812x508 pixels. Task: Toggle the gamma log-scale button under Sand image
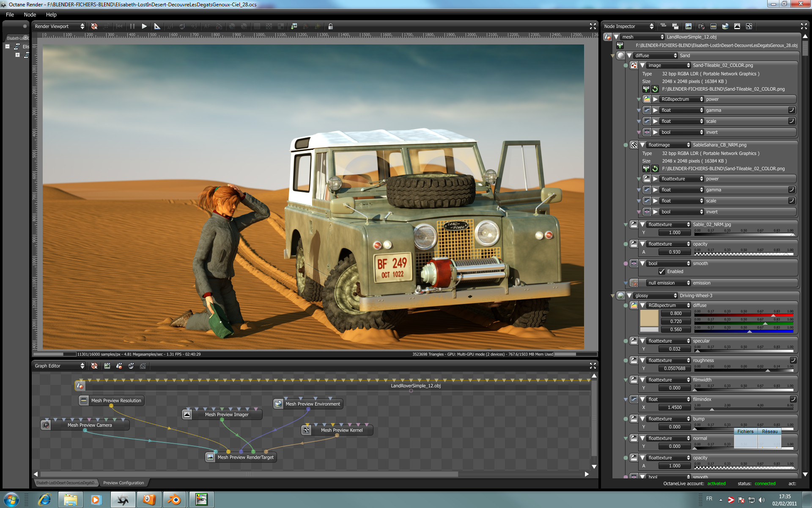click(791, 110)
